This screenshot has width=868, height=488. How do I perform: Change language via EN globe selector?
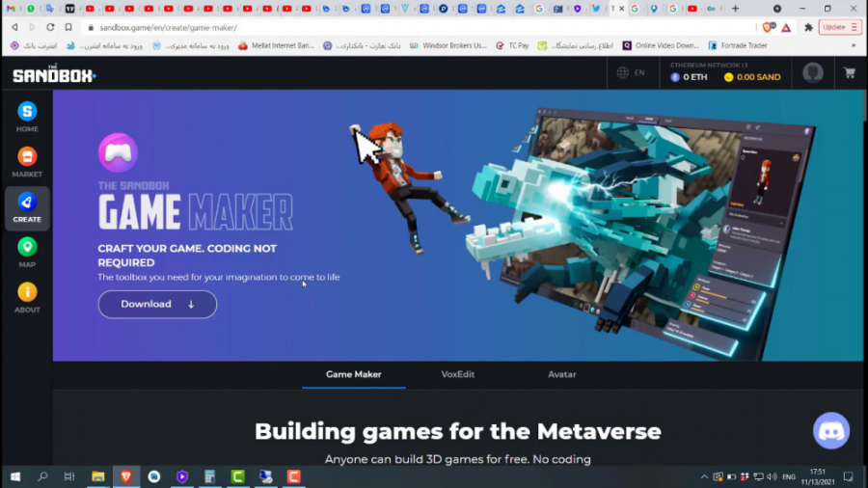pos(631,72)
